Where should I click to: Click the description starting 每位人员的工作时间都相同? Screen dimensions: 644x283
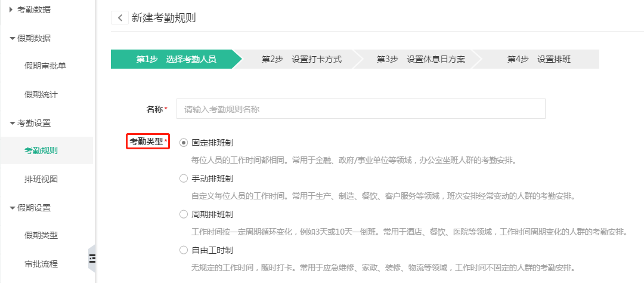point(353,161)
